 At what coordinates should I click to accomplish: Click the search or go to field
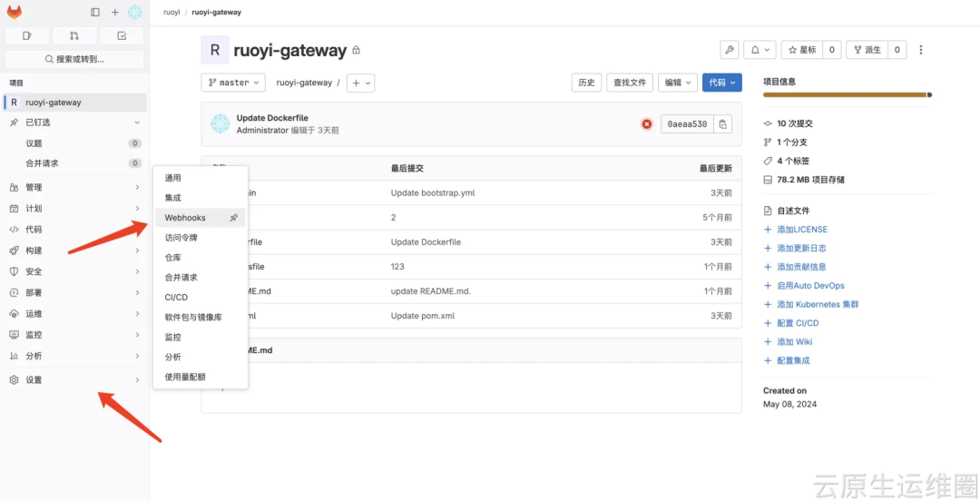click(74, 59)
